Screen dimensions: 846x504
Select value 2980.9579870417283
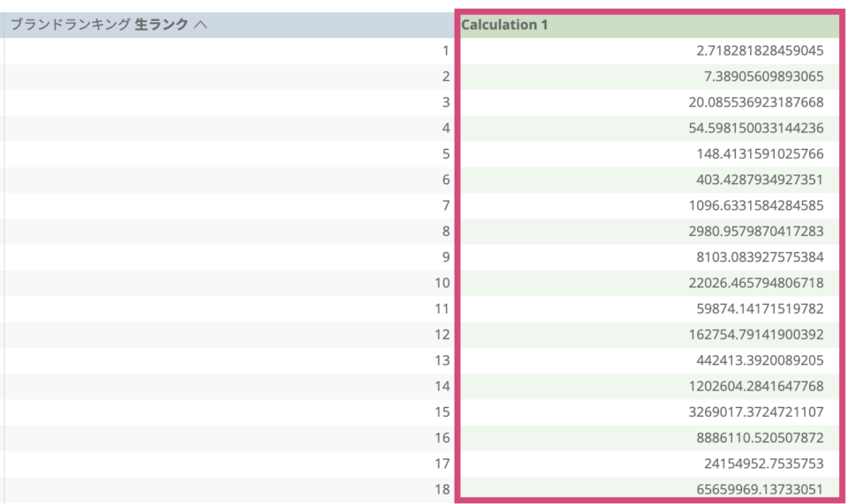coord(756,232)
